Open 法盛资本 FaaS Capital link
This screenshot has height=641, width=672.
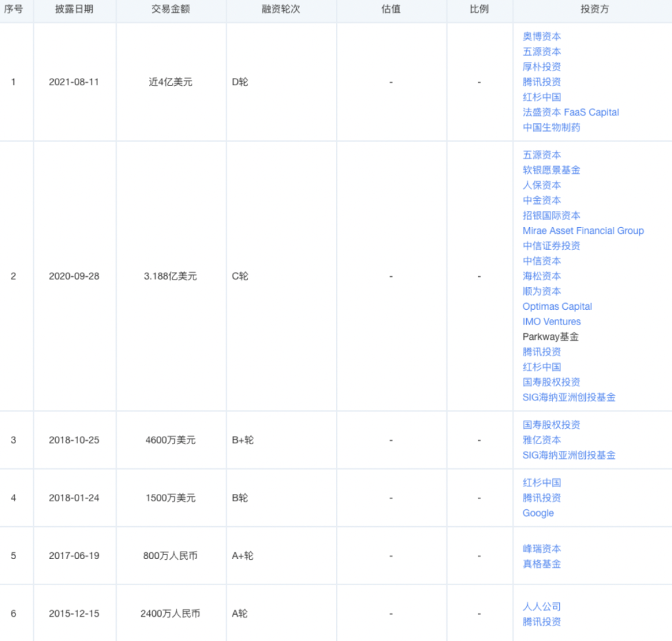point(571,112)
